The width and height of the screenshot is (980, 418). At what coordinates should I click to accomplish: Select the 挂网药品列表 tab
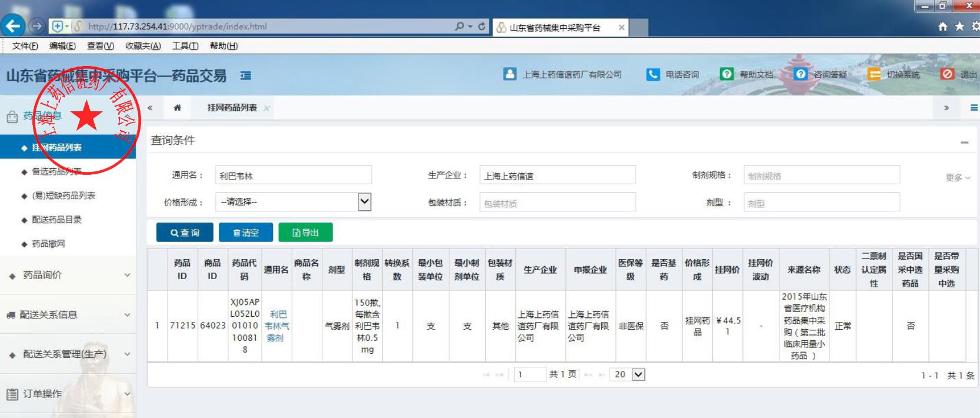coord(232,108)
